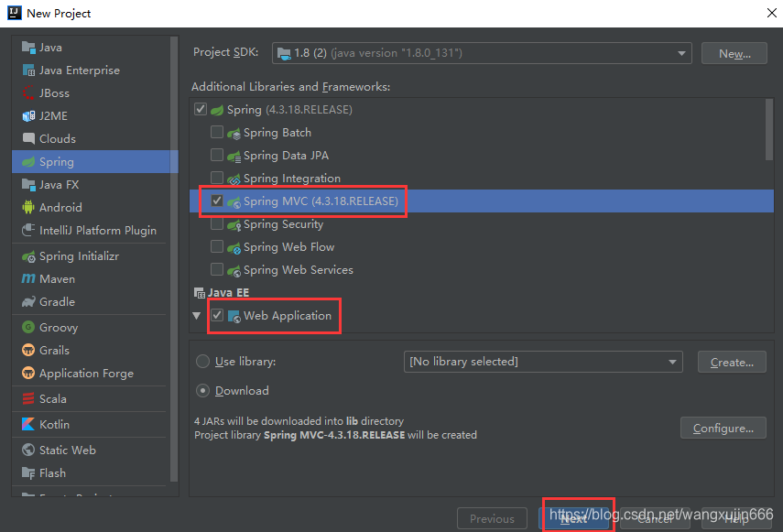The image size is (783, 532).
Task: Click the JBoss red icon
Action: click(x=28, y=93)
